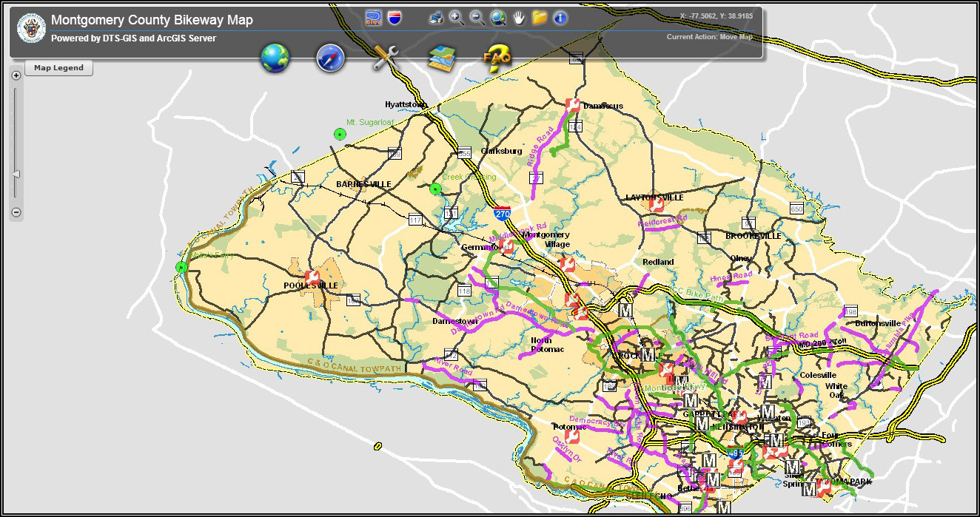The width and height of the screenshot is (980, 517).
Task: Click the Mt. Sugarloaf green marker
Action: tap(340, 134)
